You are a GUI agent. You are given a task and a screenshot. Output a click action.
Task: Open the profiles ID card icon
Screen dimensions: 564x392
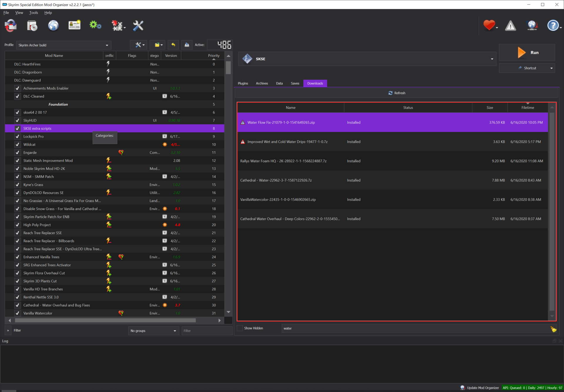click(x=74, y=26)
